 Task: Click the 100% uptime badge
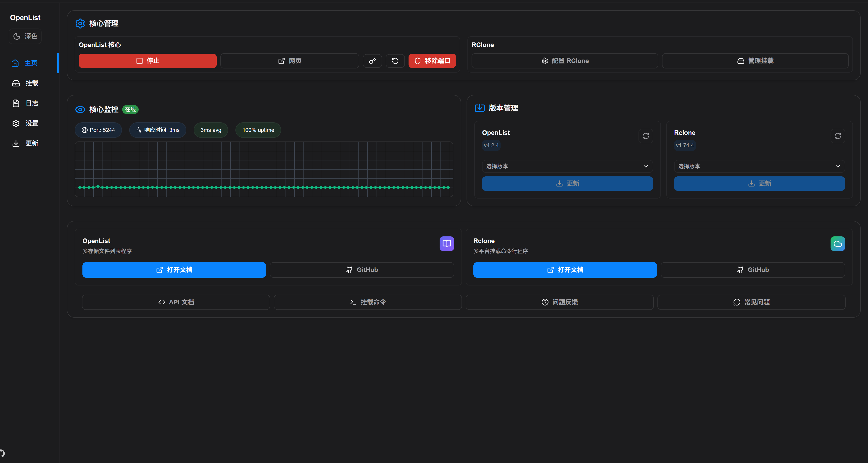[x=259, y=130]
